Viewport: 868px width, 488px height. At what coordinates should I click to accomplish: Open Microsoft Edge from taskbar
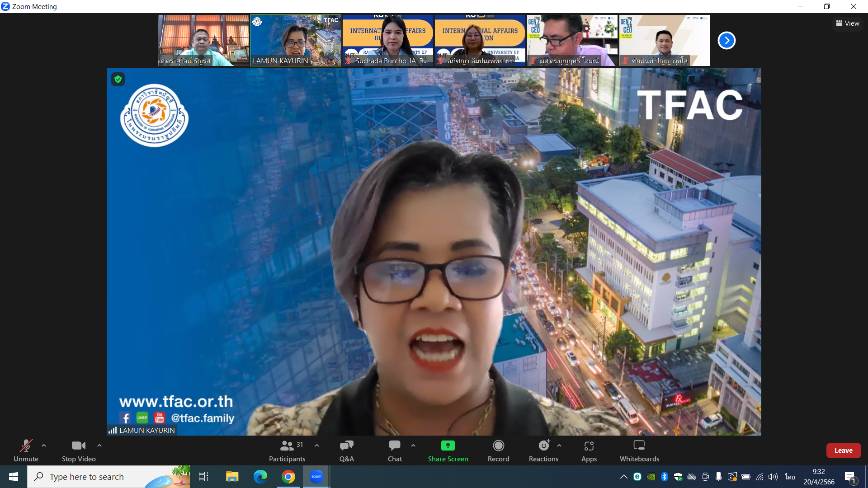(260, 477)
